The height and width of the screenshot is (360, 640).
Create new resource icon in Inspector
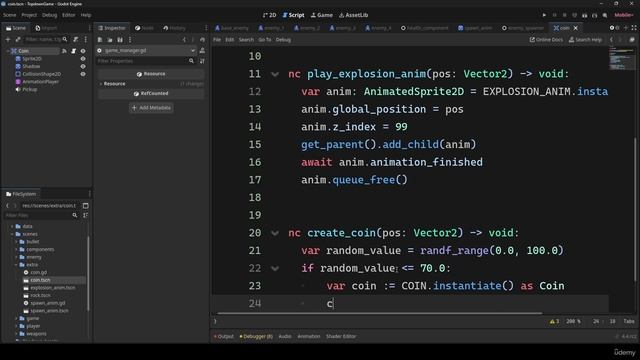(x=100, y=40)
